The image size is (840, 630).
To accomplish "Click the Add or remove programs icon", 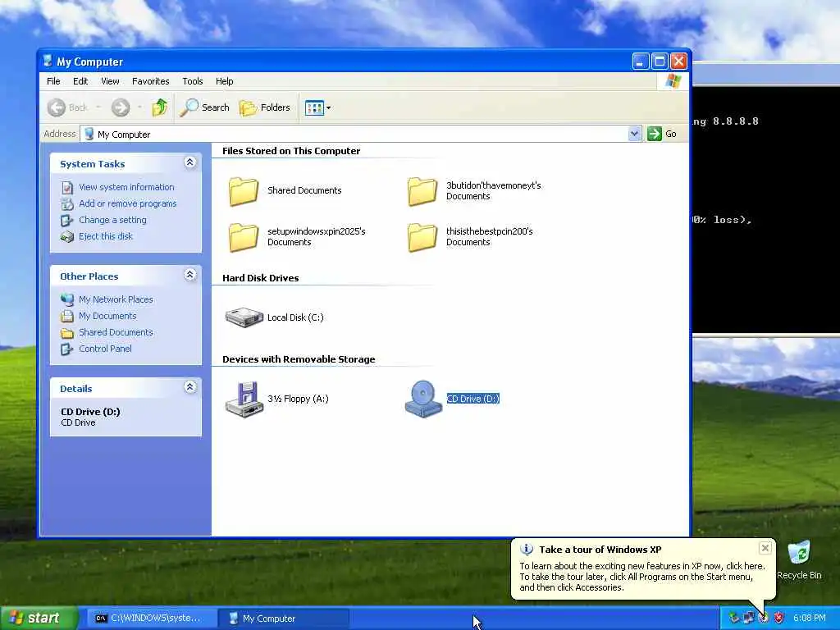I will pyautogui.click(x=67, y=204).
